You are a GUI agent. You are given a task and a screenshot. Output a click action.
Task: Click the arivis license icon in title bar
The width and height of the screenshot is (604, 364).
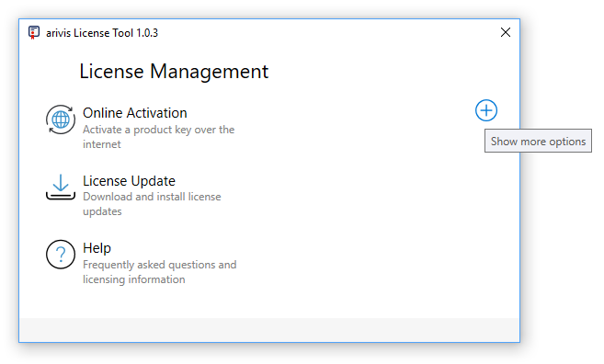click(x=33, y=33)
